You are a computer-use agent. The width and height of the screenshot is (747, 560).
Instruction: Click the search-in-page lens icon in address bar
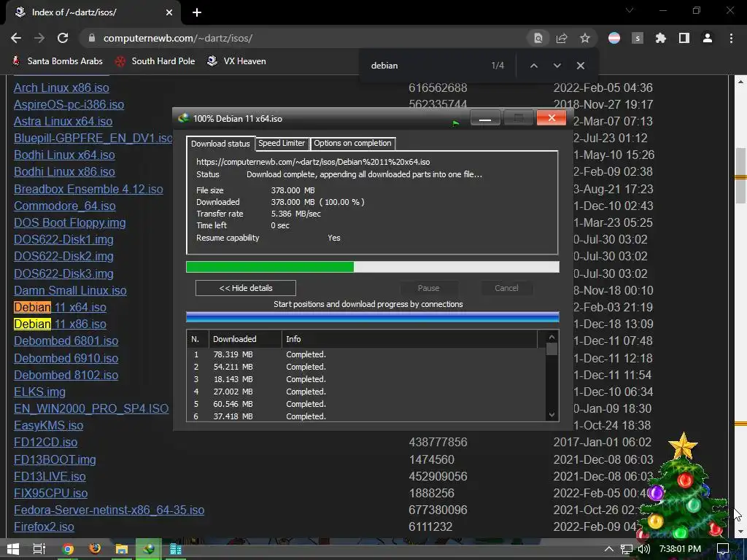click(x=538, y=38)
